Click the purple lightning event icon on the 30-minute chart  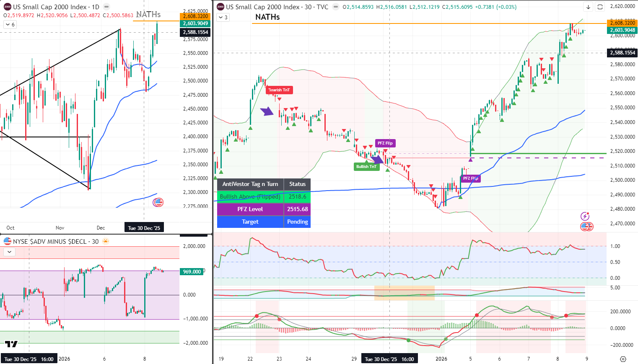click(x=585, y=216)
